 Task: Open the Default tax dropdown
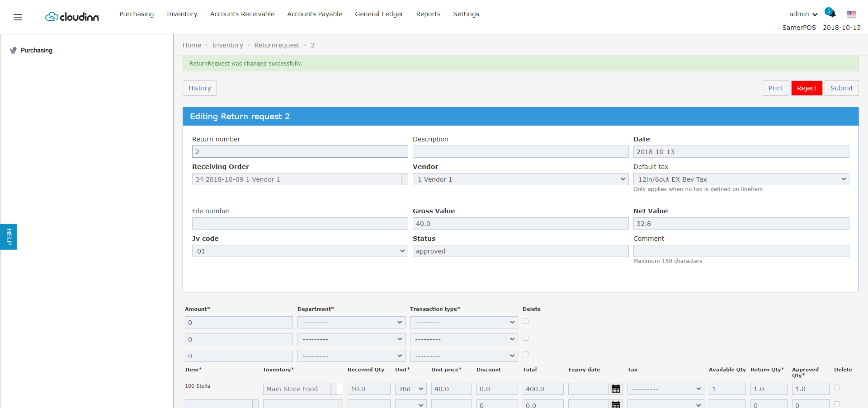click(x=741, y=179)
